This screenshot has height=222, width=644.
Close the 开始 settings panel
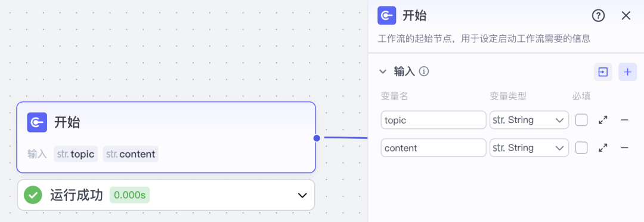(626, 16)
